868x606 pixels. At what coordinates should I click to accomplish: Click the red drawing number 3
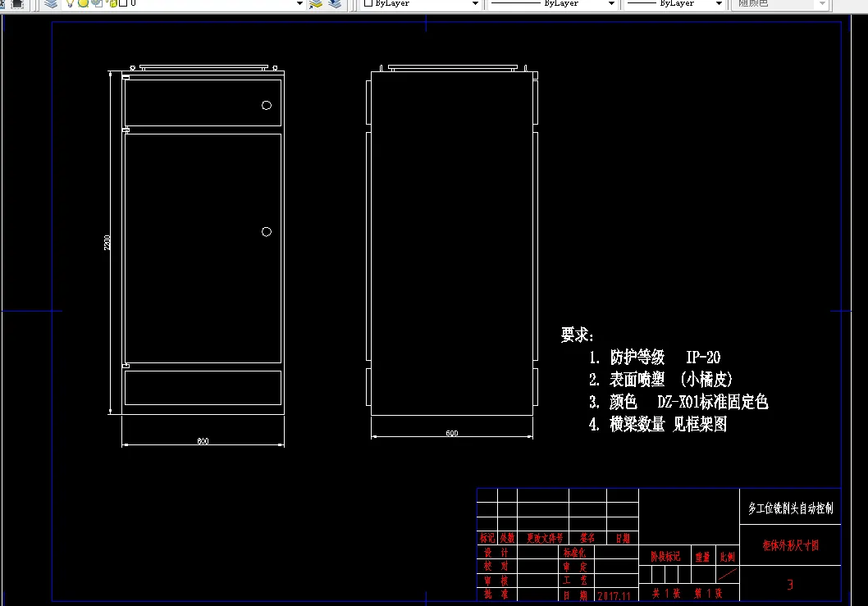click(790, 585)
